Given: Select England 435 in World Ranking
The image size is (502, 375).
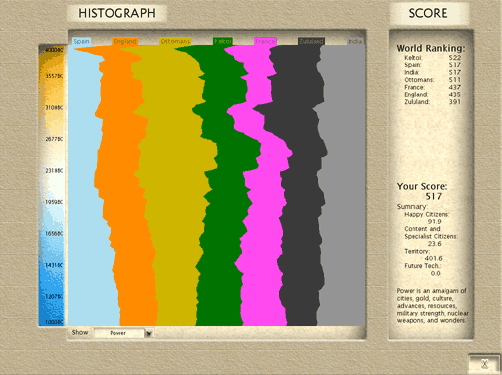Looking at the screenshot, I should click(x=432, y=95).
